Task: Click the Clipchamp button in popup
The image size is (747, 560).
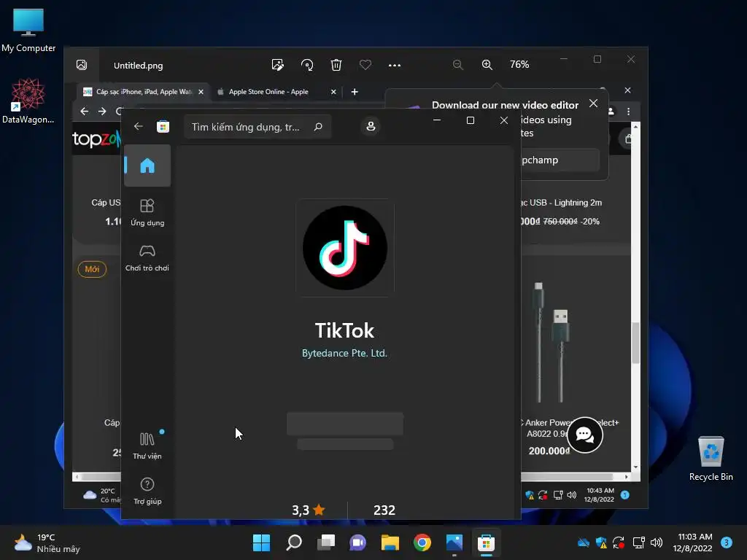Action: point(560,160)
